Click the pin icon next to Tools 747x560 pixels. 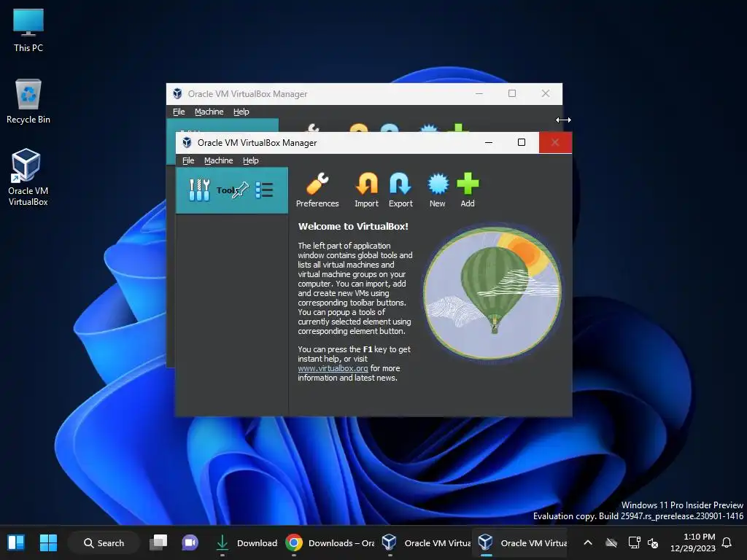pos(241,190)
